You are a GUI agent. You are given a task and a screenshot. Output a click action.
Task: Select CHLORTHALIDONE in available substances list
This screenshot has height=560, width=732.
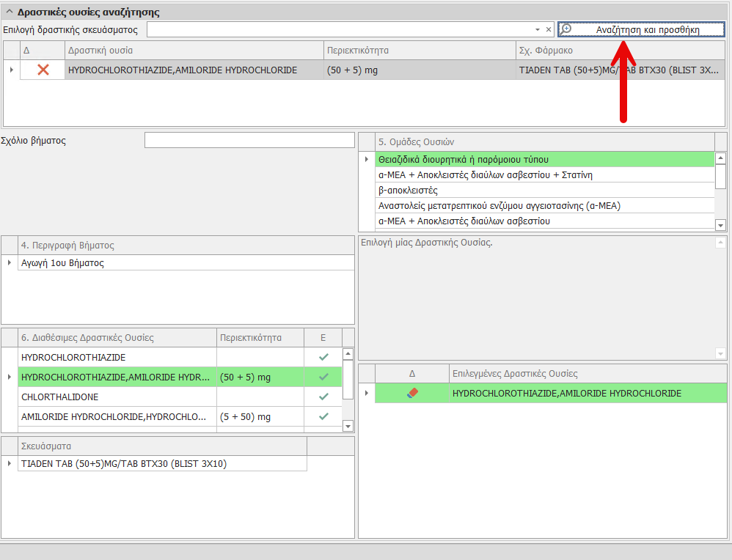(60, 397)
